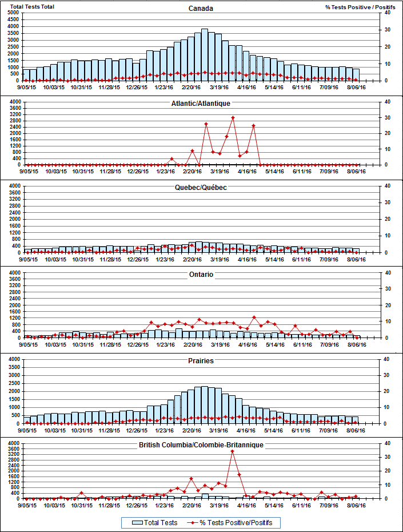Click the Quebec/Québec chart title
Viewport: 403px width, 532px height.
click(201, 188)
